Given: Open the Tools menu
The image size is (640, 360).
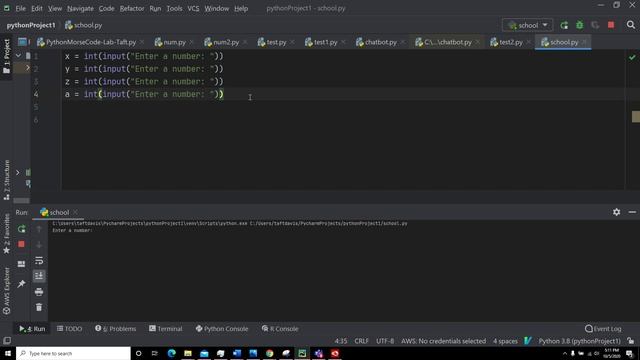Looking at the screenshot, I should [174, 8].
